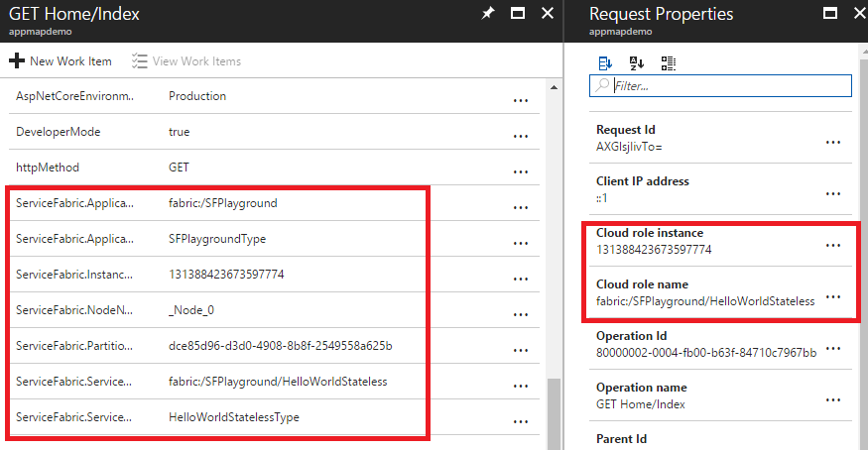The image size is (868, 450).
Task: Select DeveloperMode property name
Action: [x=59, y=132]
